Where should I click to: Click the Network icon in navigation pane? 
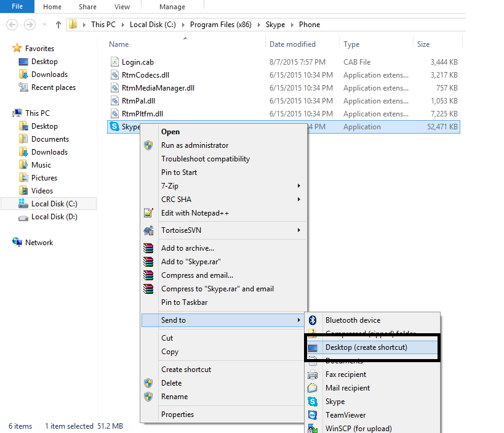(x=17, y=242)
